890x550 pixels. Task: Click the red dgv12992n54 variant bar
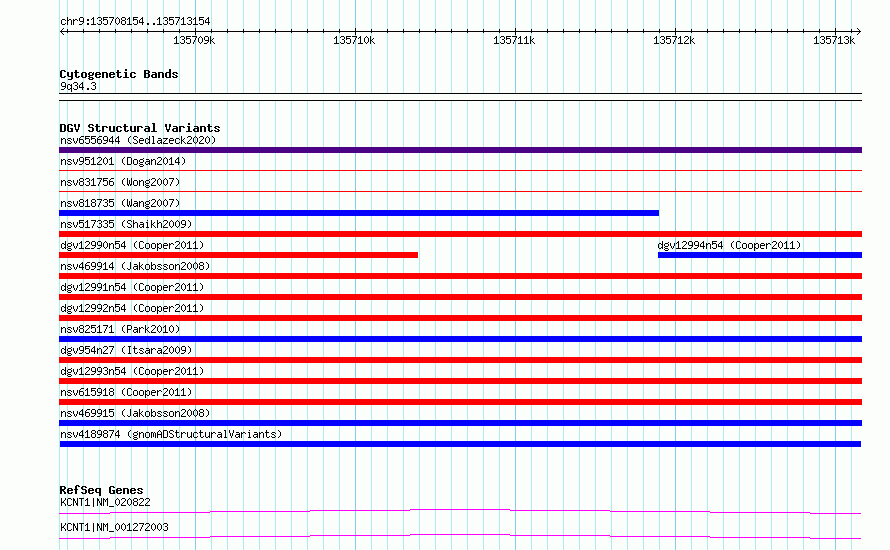click(460, 318)
